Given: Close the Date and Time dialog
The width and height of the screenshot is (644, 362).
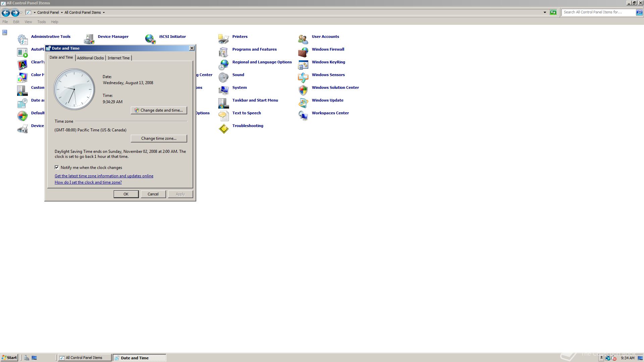Looking at the screenshot, I should 192,48.
